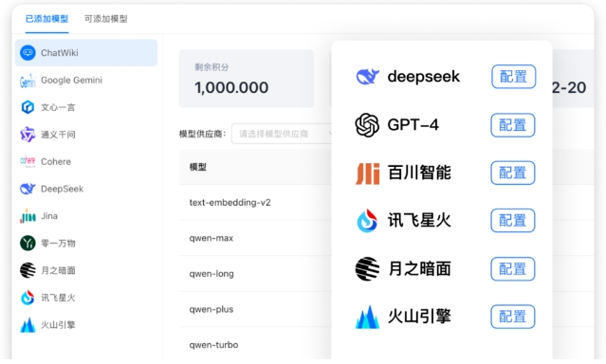Screen dimensions: 606x364
Task: Click the 讯飞星火 flame icon in sidebar
Action: (x=28, y=298)
